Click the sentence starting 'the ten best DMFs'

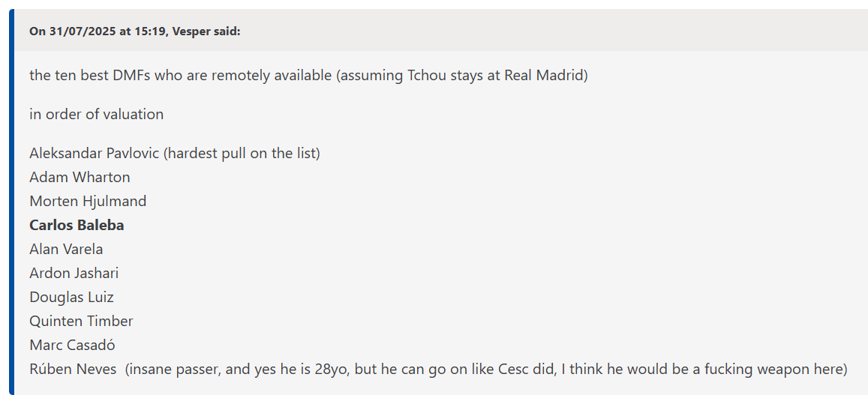[308, 76]
